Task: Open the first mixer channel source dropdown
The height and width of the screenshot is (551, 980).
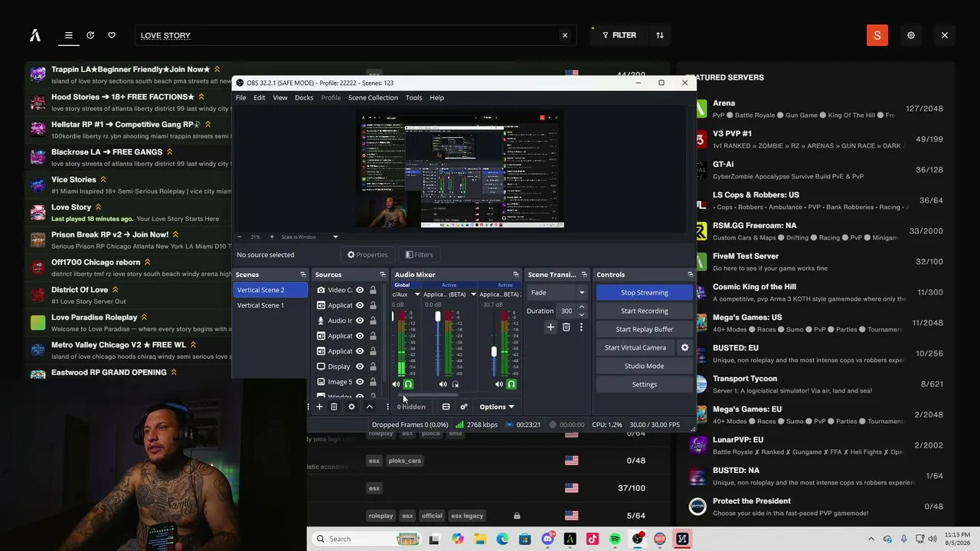Action: coord(417,294)
